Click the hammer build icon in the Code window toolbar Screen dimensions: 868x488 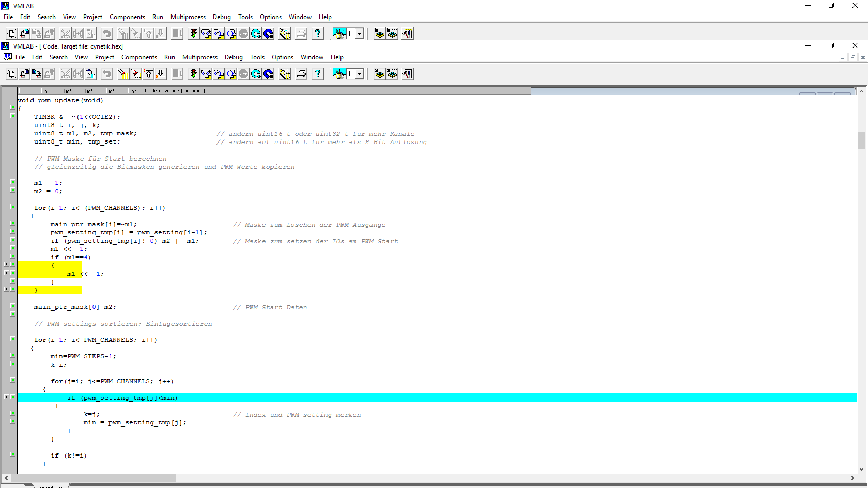(x=408, y=74)
